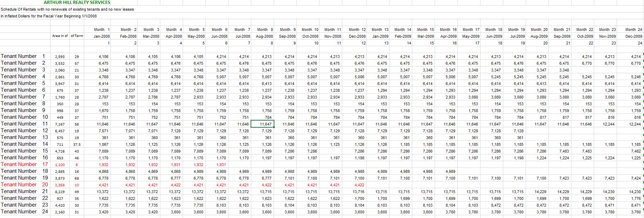The image size is (644, 218).
Task: Click the "Month 17" header cell
Action: (x=471, y=30)
